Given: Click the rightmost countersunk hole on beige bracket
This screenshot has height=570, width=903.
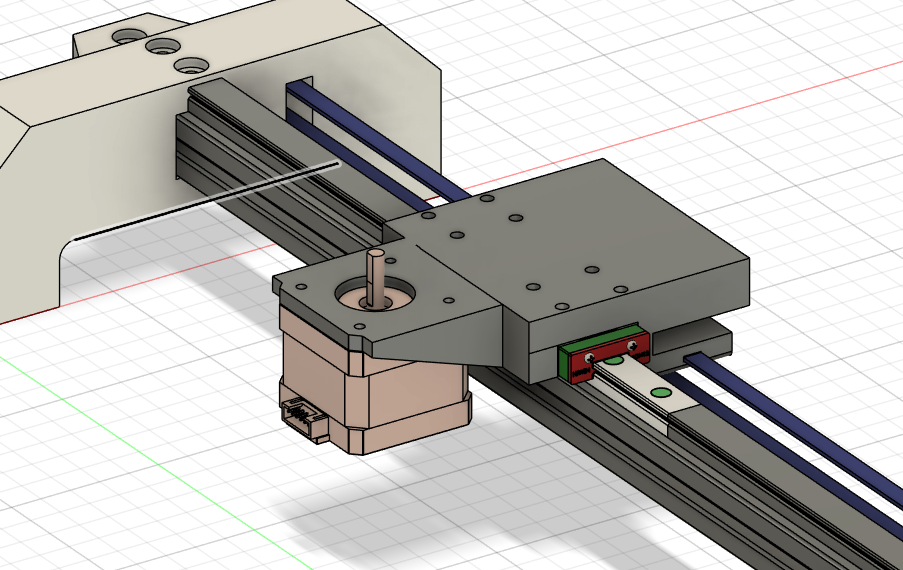Looking at the screenshot, I should pyautogui.click(x=187, y=65).
